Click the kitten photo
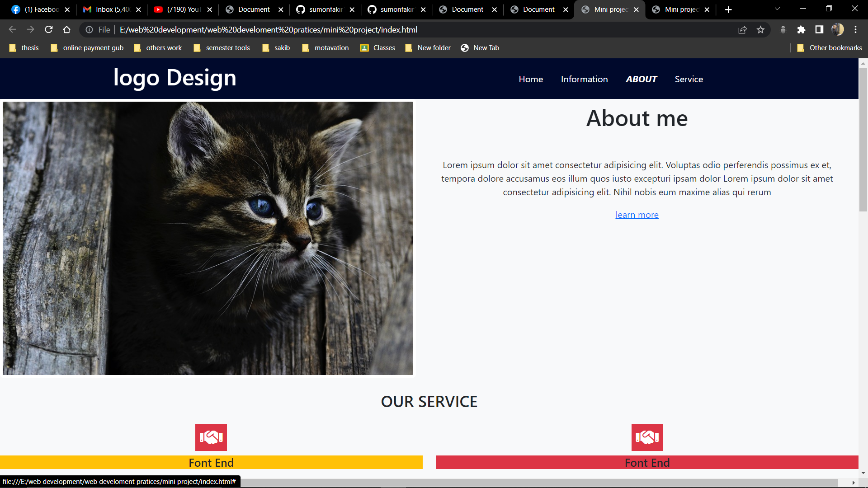 point(208,238)
